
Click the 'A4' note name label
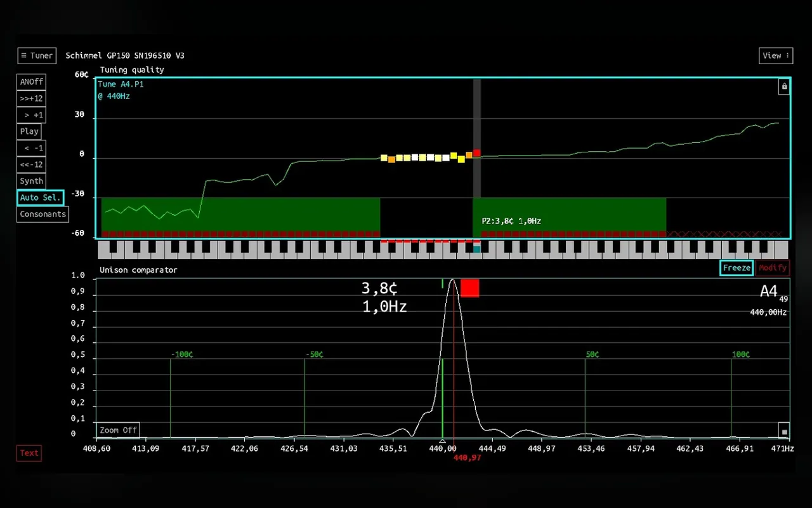click(x=769, y=291)
